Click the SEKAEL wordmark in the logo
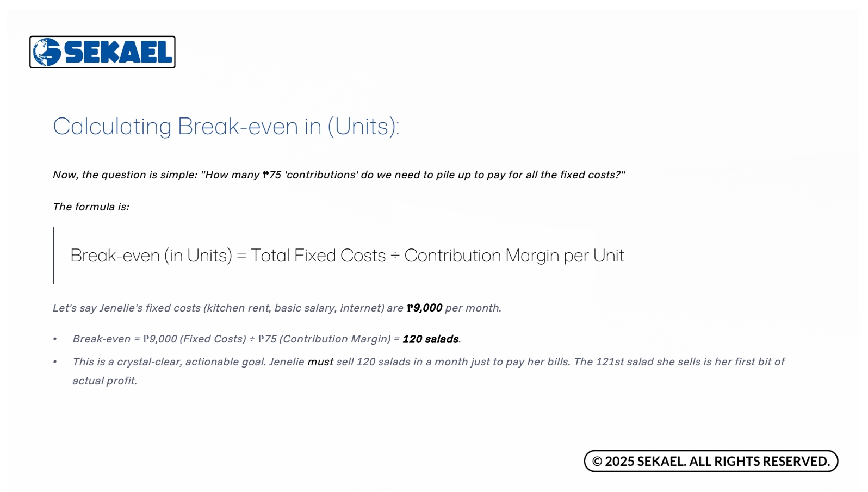 (x=118, y=53)
